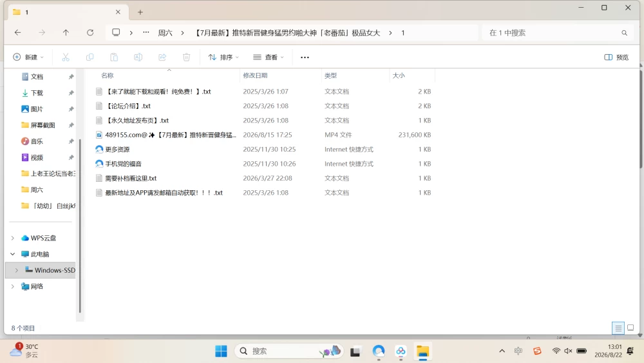The image size is (644, 363).
Task: Unpin 视频 using its pin icon
Action: pyautogui.click(x=71, y=157)
